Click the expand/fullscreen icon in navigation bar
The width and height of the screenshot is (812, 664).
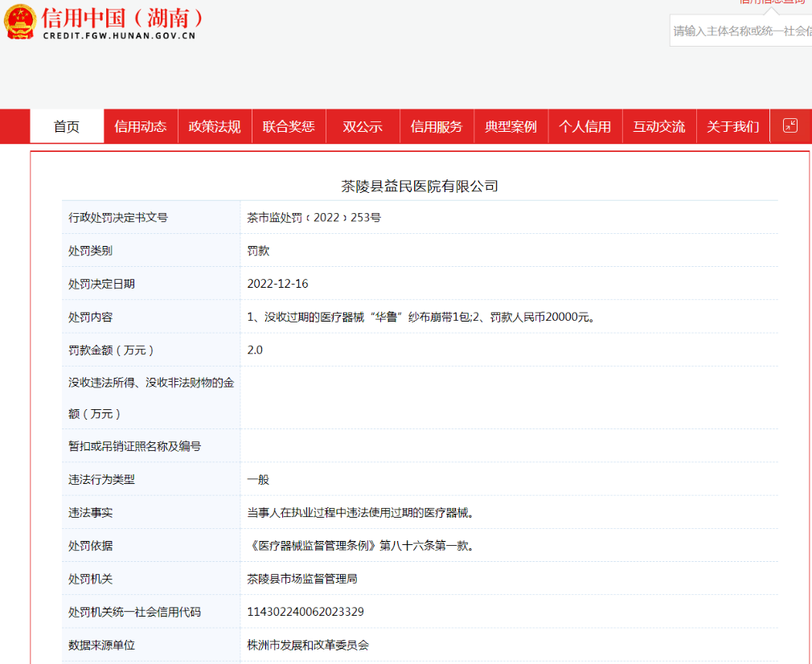[789, 126]
